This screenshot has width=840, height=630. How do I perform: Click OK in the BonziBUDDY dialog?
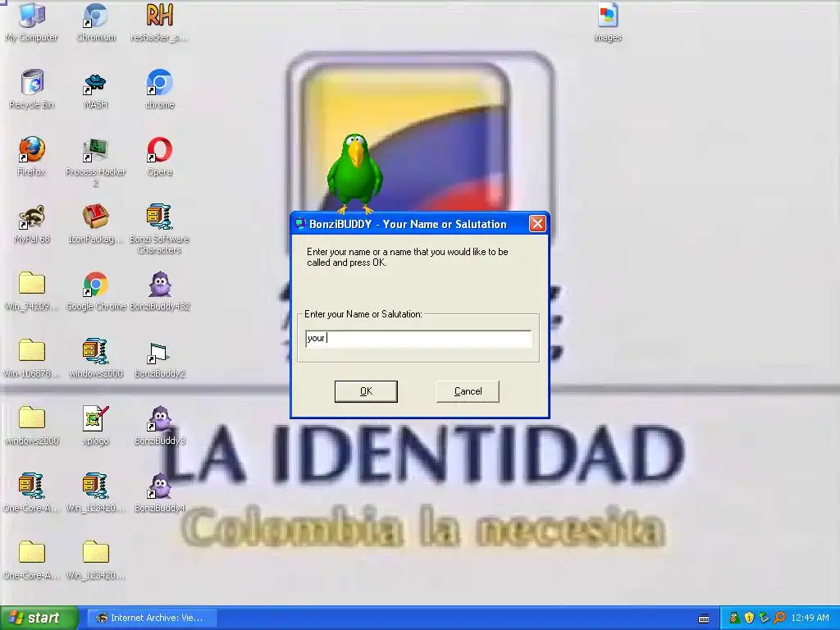[x=366, y=391]
